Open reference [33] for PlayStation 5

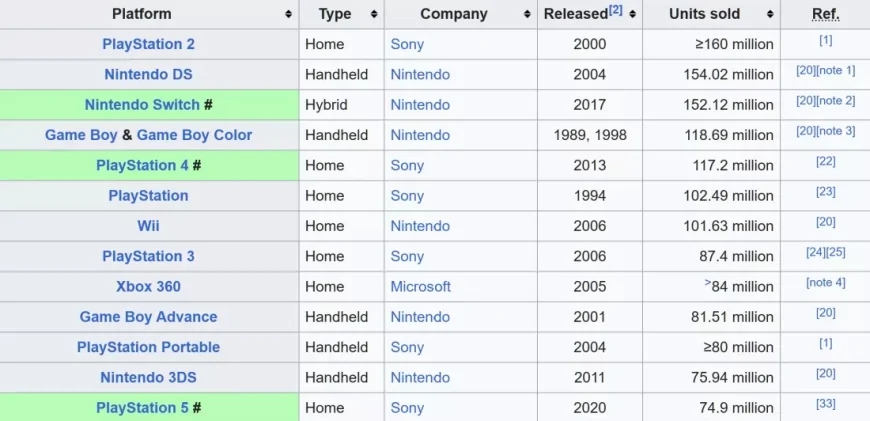(x=825, y=404)
